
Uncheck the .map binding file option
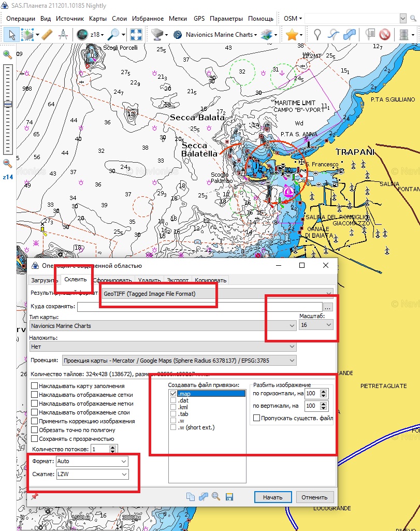click(x=173, y=394)
